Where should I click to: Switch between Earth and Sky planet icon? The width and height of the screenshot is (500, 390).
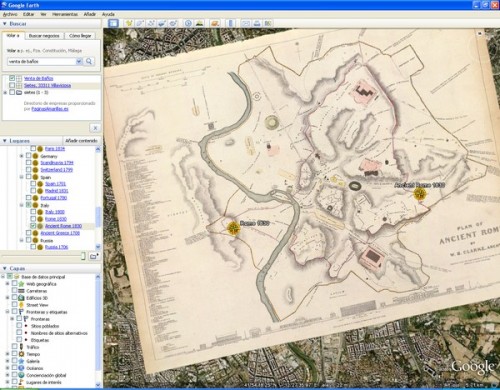point(215,23)
